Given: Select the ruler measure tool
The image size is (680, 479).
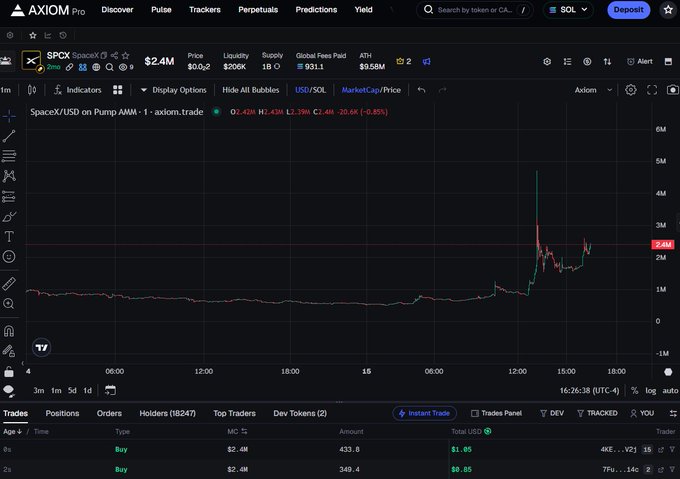Looking at the screenshot, I should 9,284.
